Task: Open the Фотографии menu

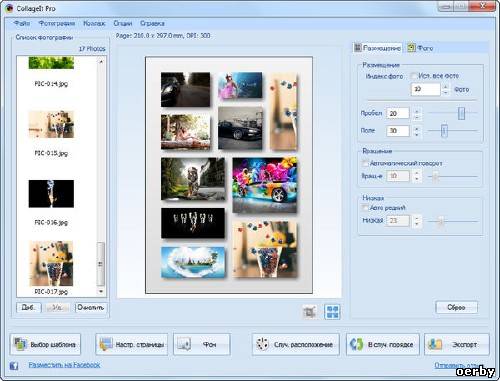Action: 57,23
